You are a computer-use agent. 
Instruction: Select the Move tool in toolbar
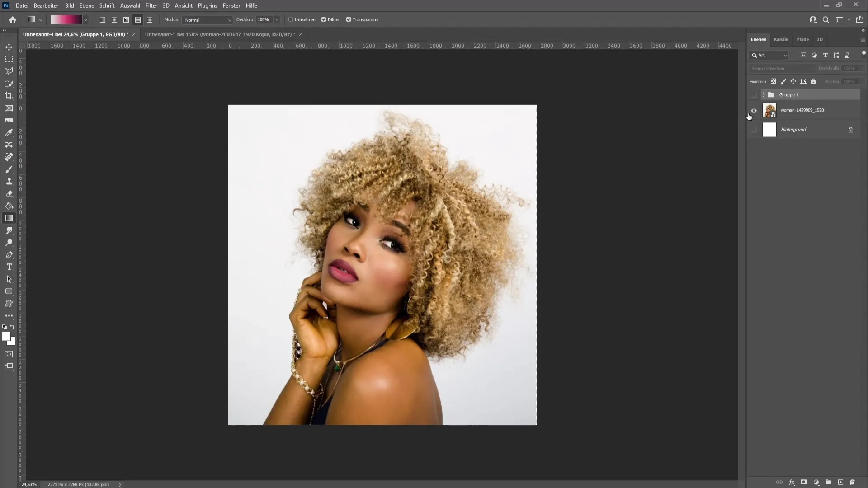(9, 47)
